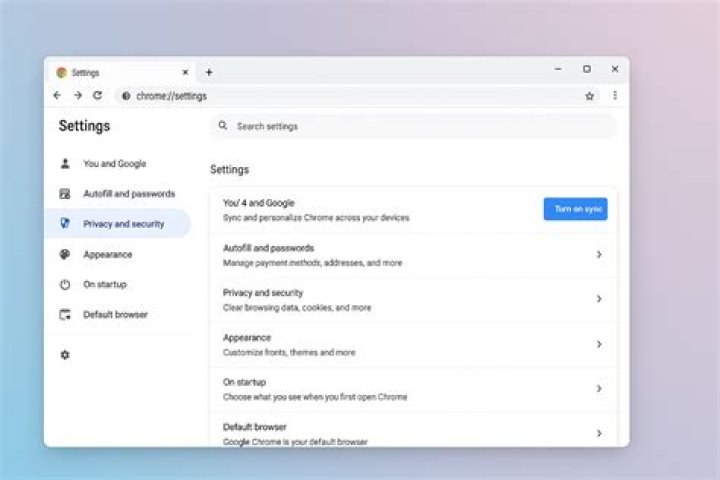Select the Settings browser tab

pos(123,73)
